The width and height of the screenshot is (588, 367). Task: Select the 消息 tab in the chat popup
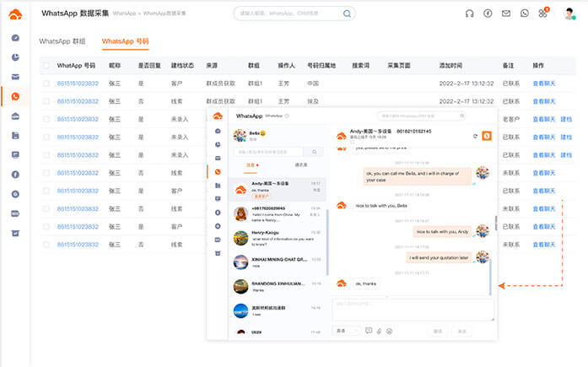[250, 165]
